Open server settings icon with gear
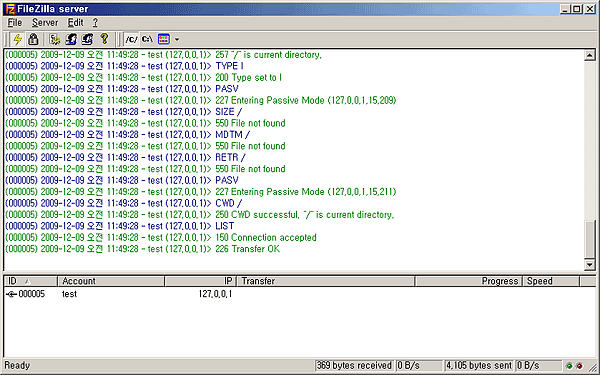600x375 pixels. (x=55, y=39)
